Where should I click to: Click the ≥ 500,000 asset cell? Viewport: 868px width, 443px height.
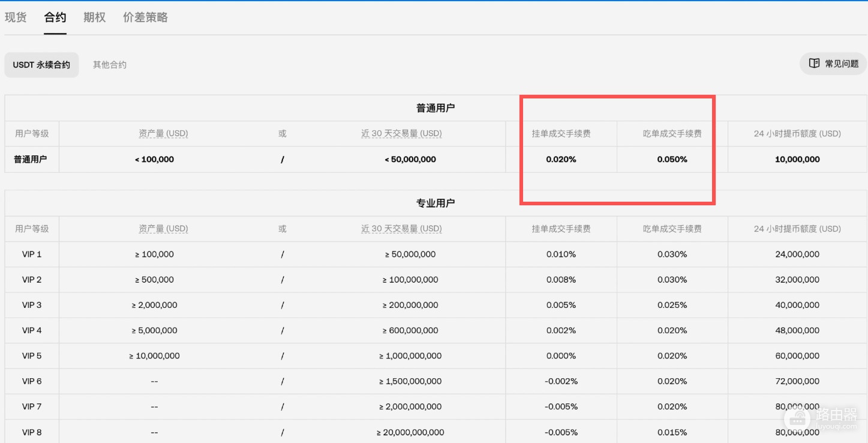(x=154, y=280)
